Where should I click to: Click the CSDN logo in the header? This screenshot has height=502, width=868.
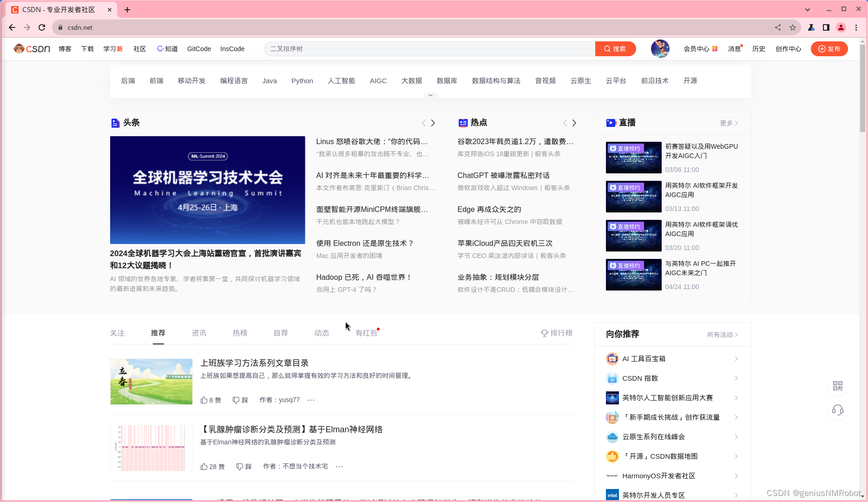coord(32,49)
